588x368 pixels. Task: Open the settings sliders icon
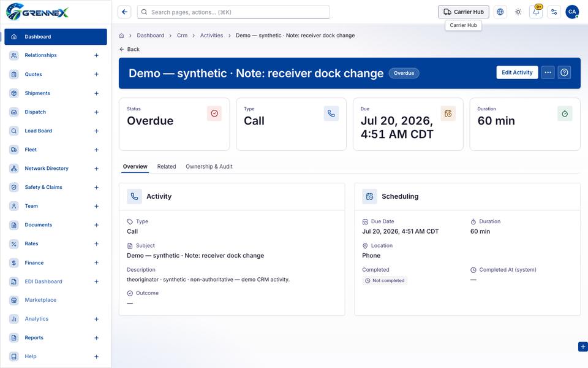coord(554,12)
